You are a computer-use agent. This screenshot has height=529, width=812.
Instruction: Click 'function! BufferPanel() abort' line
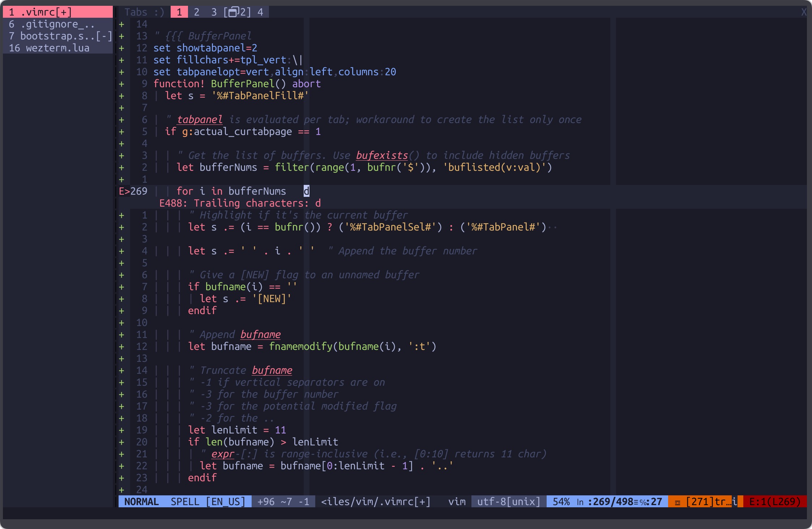(x=237, y=84)
